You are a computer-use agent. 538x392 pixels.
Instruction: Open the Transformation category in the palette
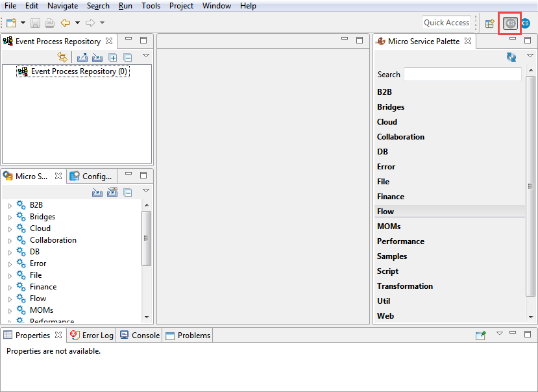click(405, 286)
